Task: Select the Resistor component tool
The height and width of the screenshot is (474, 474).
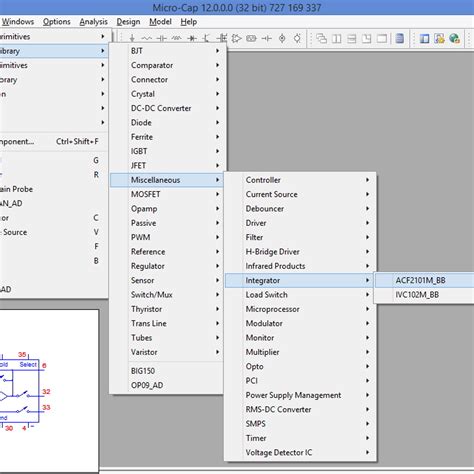Action: click(147, 39)
